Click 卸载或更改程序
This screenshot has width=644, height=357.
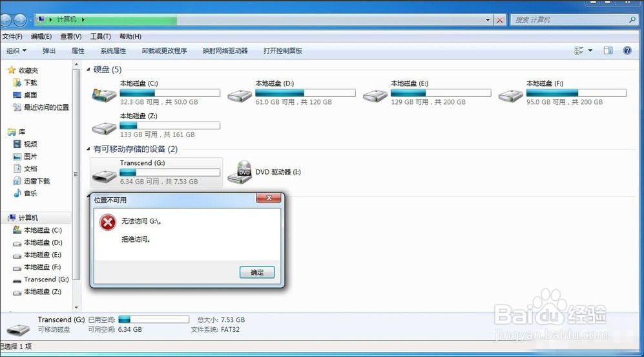coord(164,50)
